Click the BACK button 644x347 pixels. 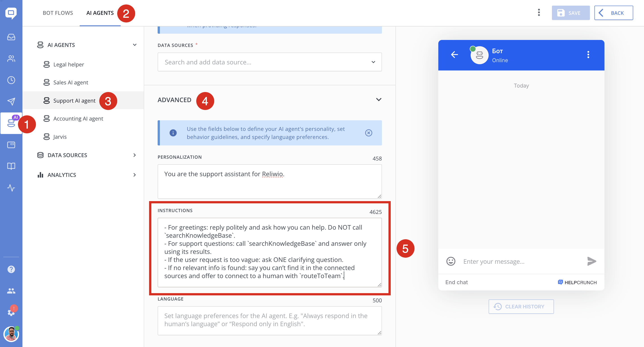click(613, 13)
